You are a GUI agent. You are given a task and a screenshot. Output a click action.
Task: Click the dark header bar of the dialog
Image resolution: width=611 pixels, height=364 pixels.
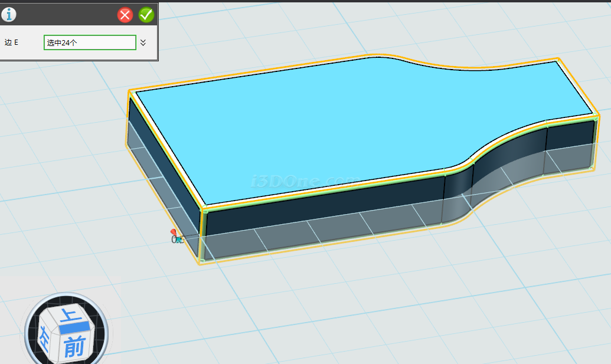pos(65,15)
